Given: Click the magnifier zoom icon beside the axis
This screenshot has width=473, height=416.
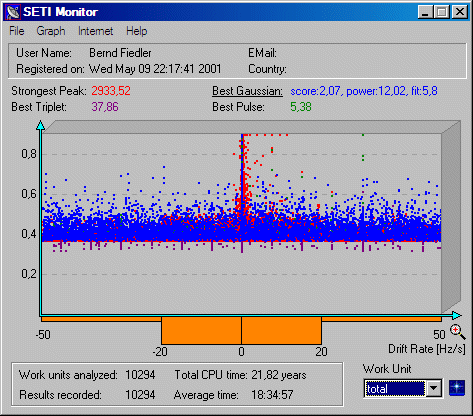Looking at the screenshot, I should point(458,332).
